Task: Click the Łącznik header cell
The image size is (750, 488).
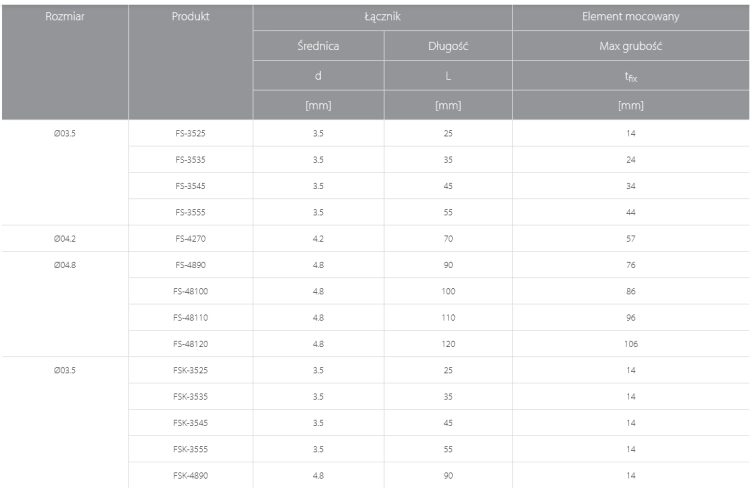Action: 382,17
